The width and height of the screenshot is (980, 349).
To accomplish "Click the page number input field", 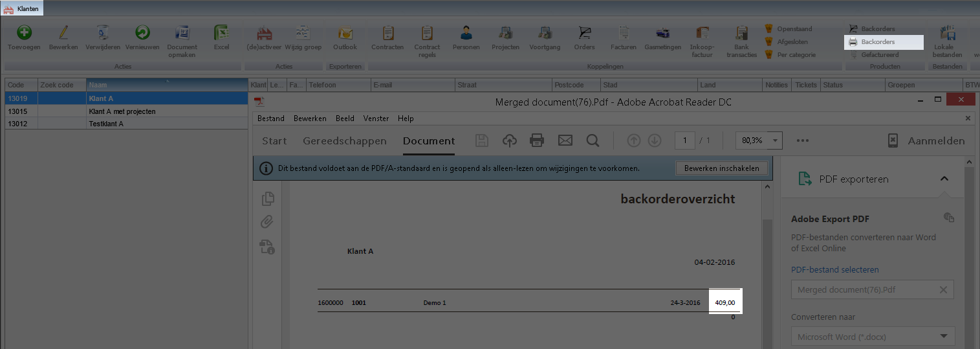I will [x=684, y=141].
